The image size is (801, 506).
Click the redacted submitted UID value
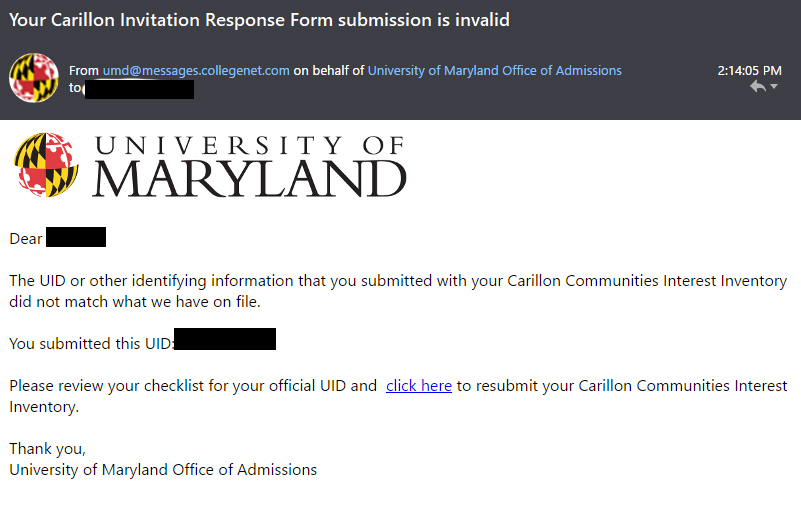tap(225, 339)
